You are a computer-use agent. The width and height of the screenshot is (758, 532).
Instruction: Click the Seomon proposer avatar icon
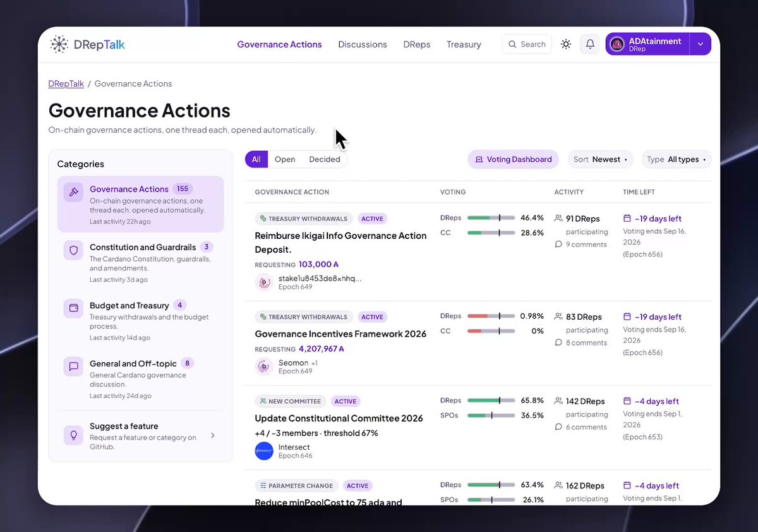264,366
